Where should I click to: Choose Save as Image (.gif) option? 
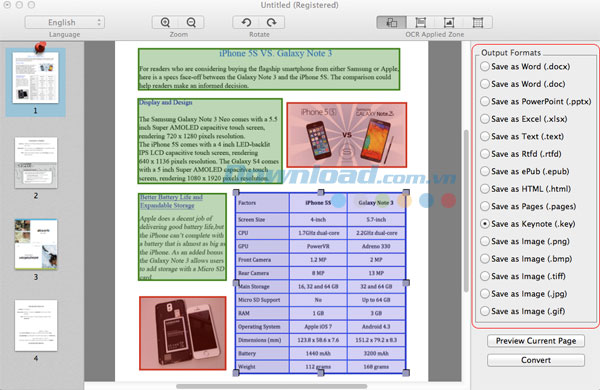(523, 311)
